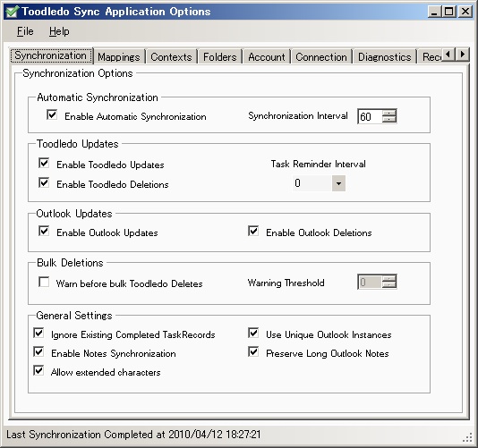Open the Diagnostics tab

[x=385, y=57]
